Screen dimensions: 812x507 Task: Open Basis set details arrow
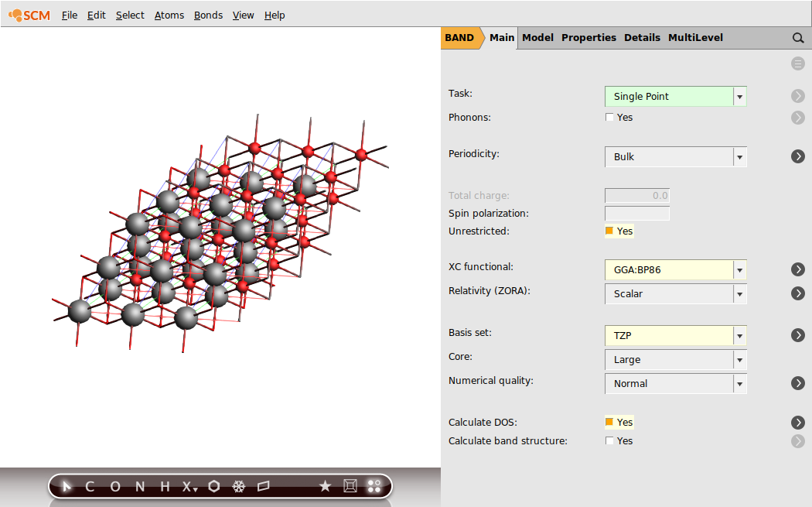tap(798, 335)
